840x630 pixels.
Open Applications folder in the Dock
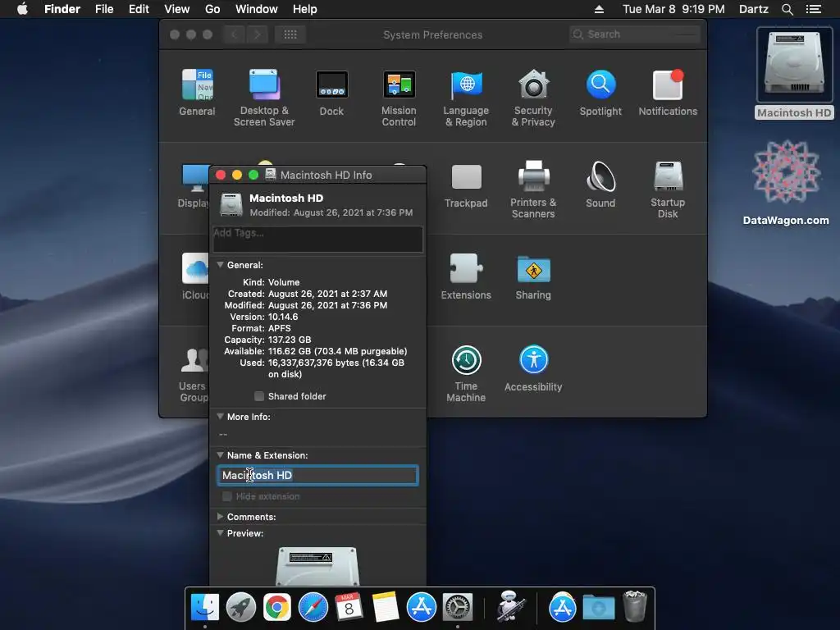click(x=562, y=607)
